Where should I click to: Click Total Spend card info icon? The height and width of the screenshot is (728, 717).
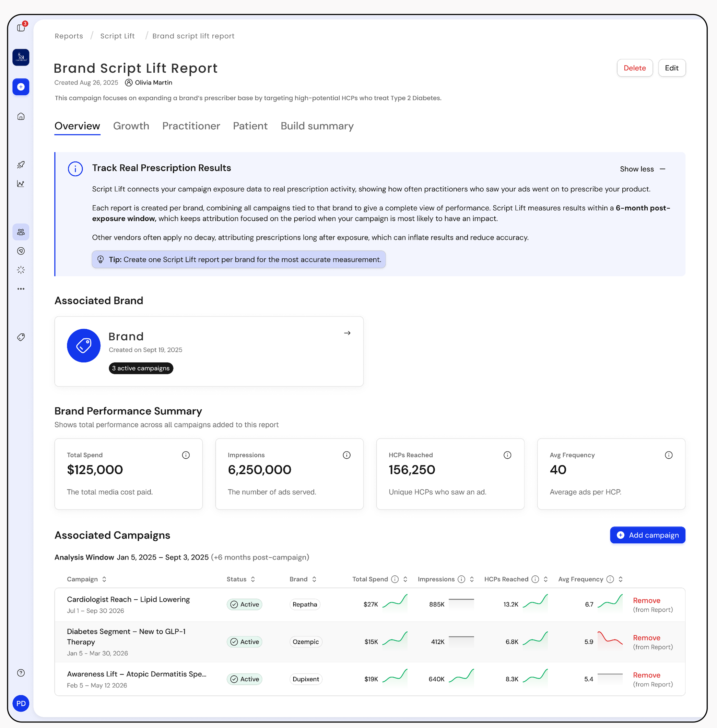(186, 455)
